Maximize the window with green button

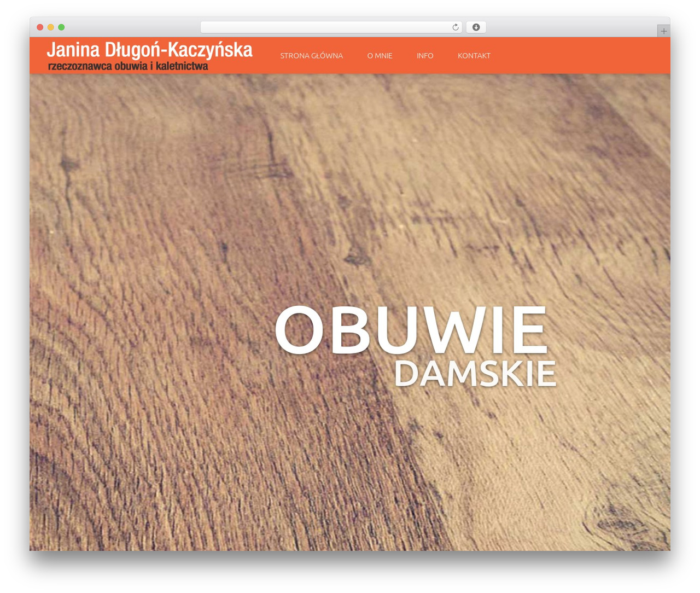61,27
